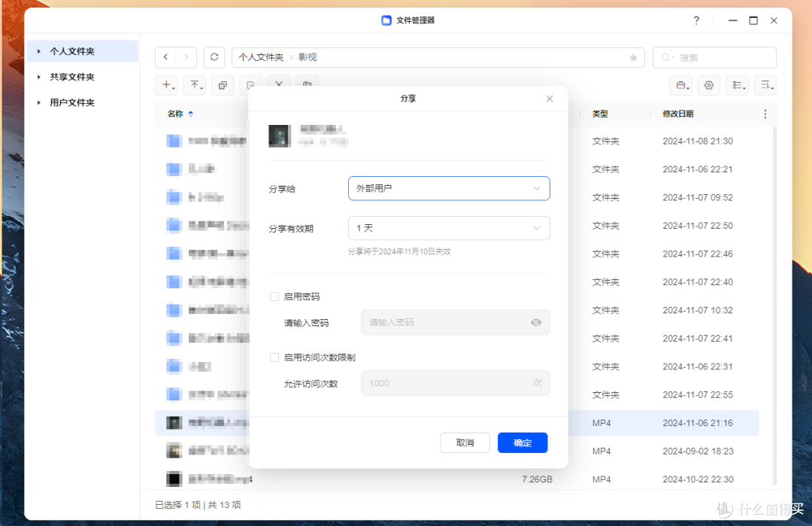This screenshot has height=526, width=812.
Task: Select the row dated 2024-11-07 22:40
Action: pos(457,282)
